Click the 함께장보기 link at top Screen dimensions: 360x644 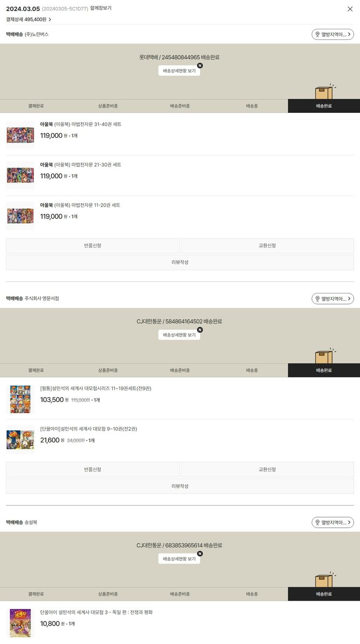pyautogui.click(x=101, y=8)
